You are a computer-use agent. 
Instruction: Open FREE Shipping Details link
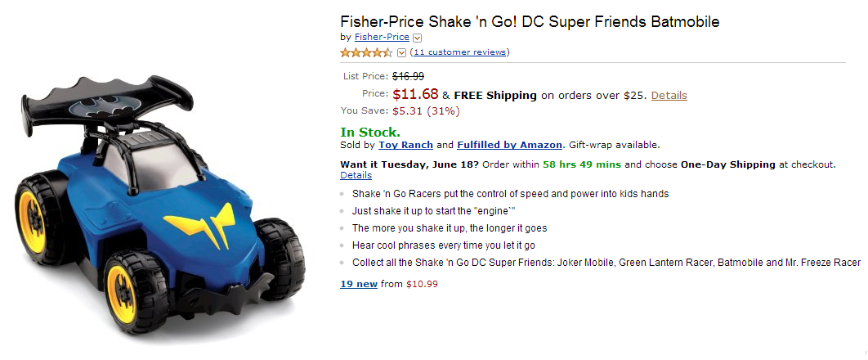669,96
